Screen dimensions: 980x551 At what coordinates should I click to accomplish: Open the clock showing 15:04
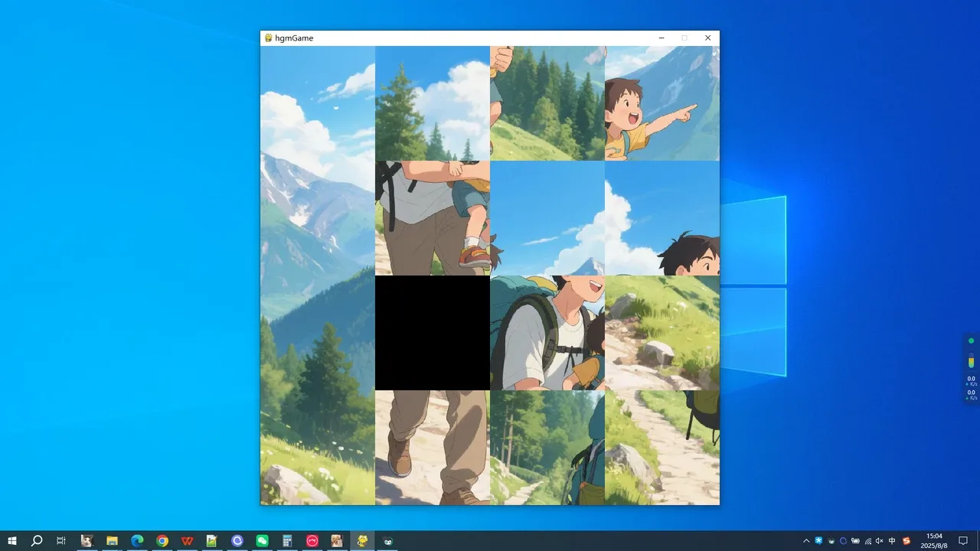934,541
